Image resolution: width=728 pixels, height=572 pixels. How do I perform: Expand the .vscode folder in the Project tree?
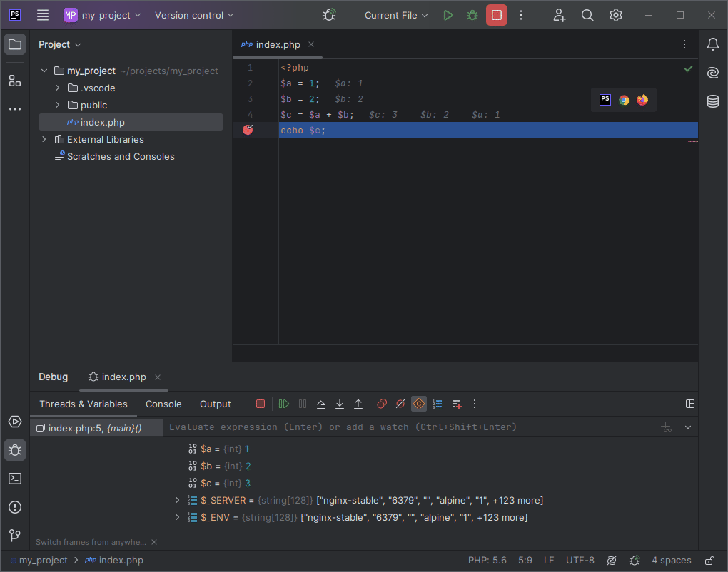pos(58,88)
